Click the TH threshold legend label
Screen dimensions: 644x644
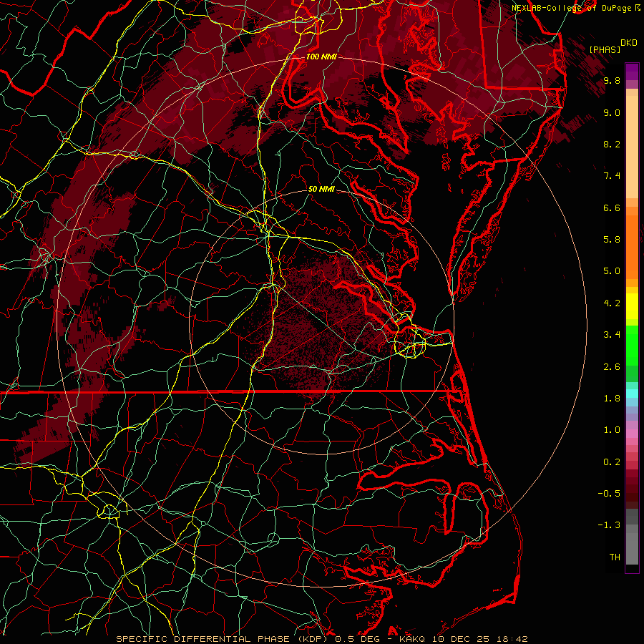(x=615, y=557)
